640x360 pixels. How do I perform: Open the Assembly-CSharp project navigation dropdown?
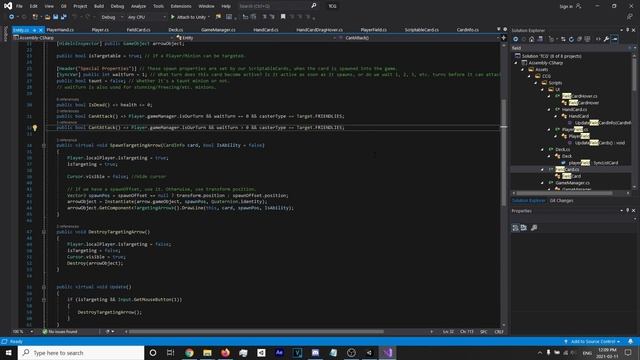(x=93, y=38)
